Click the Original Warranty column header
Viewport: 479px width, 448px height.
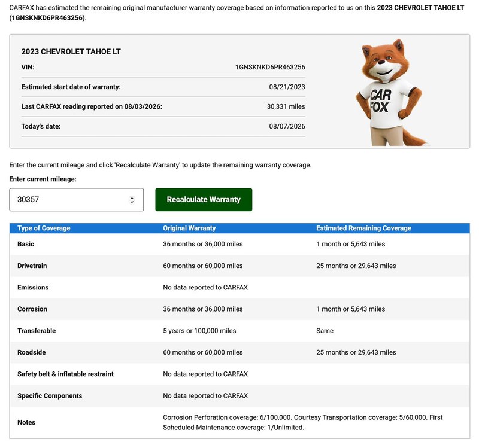pyautogui.click(x=189, y=228)
